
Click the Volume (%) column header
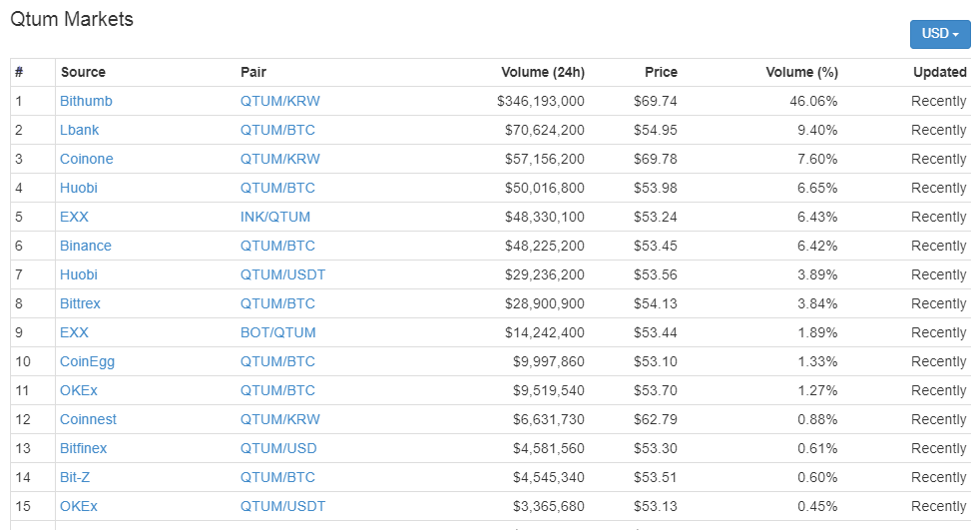click(802, 73)
